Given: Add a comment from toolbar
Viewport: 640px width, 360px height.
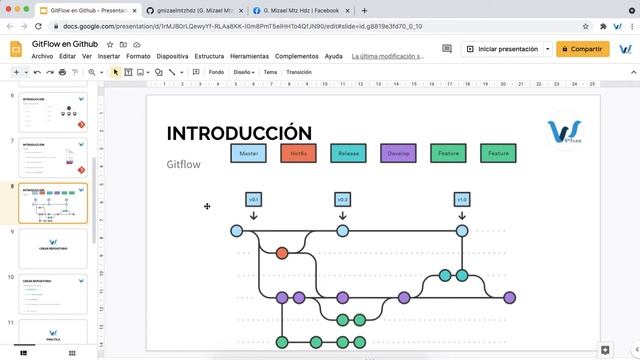Looking at the screenshot, I should click(196, 72).
